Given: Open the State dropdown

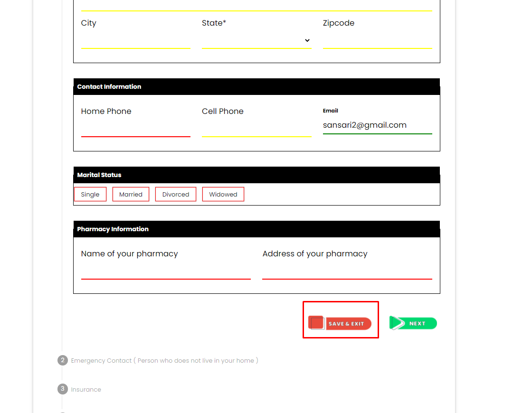Looking at the screenshot, I should point(256,41).
